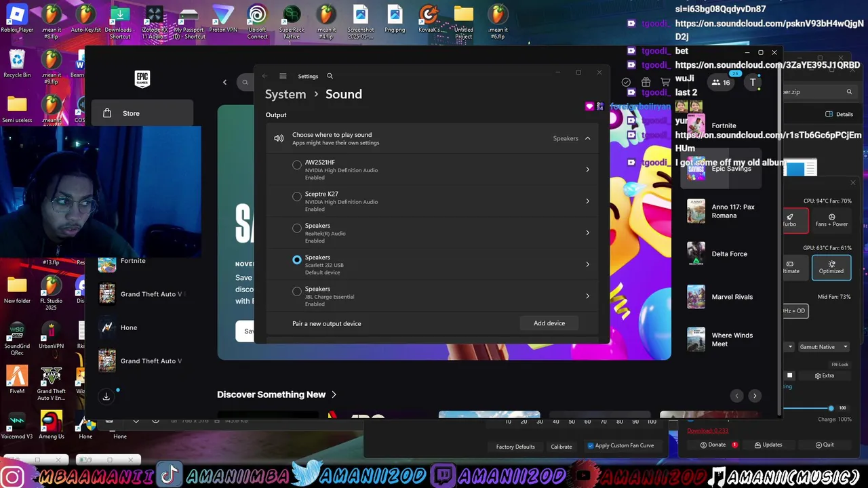Open the Epic friends icon showing 16
The height and width of the screenshot is (488, 868).
click(x=720, y=83)
